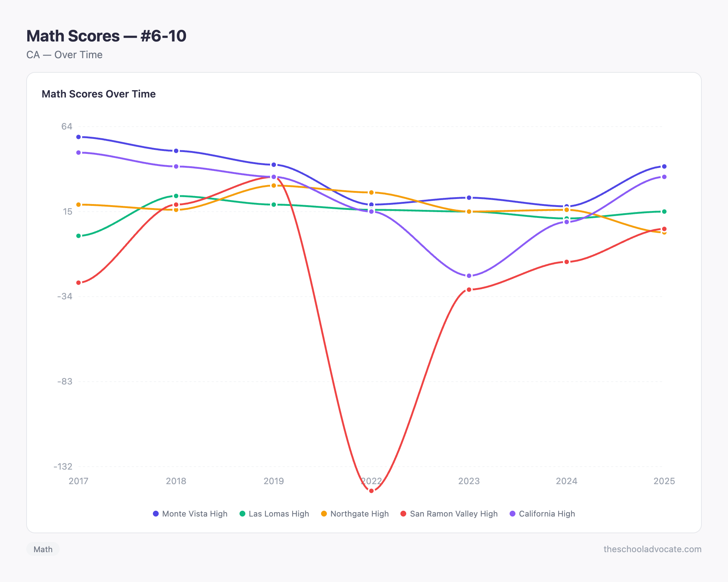This screenshot has height=582, width=728.
Task: Click California High's 2023 data point
Action: (469, 276)
